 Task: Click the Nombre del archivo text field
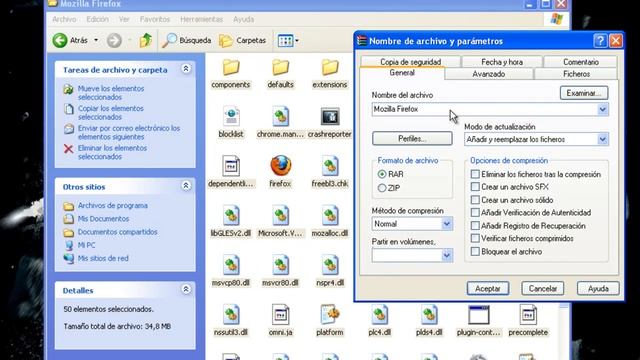(x=484, y=109)
